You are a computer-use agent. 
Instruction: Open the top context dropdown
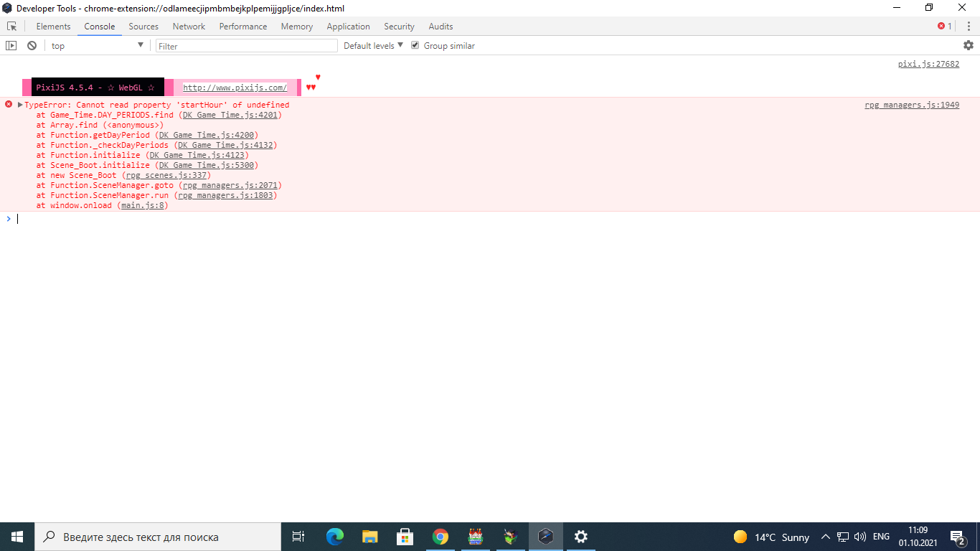tap(98, 45)
